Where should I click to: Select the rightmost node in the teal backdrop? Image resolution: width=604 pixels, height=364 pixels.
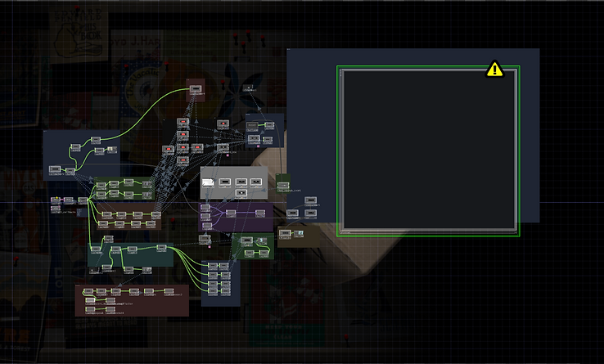[161, 247]
